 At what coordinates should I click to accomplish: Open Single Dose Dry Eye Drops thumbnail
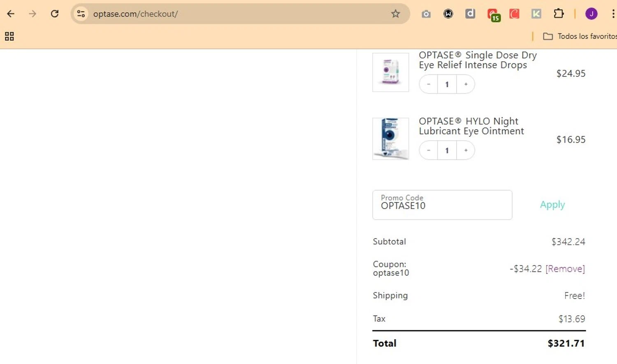(391, 72)
